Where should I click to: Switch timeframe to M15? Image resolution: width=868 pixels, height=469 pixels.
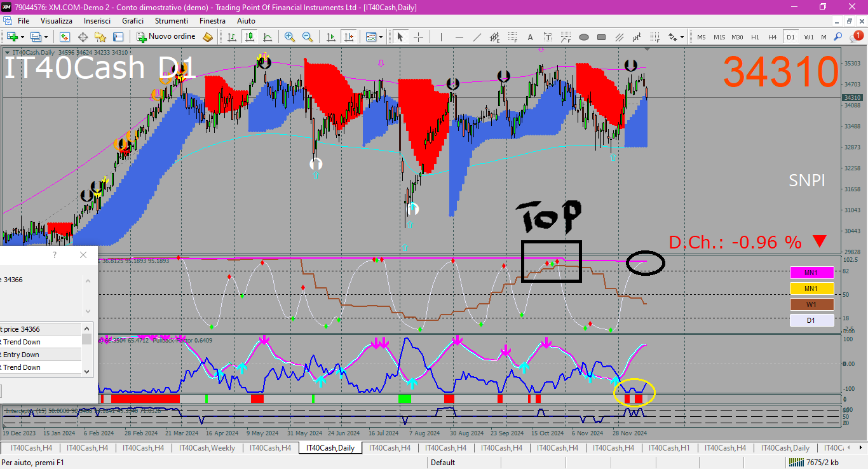[x=719, y=37]
